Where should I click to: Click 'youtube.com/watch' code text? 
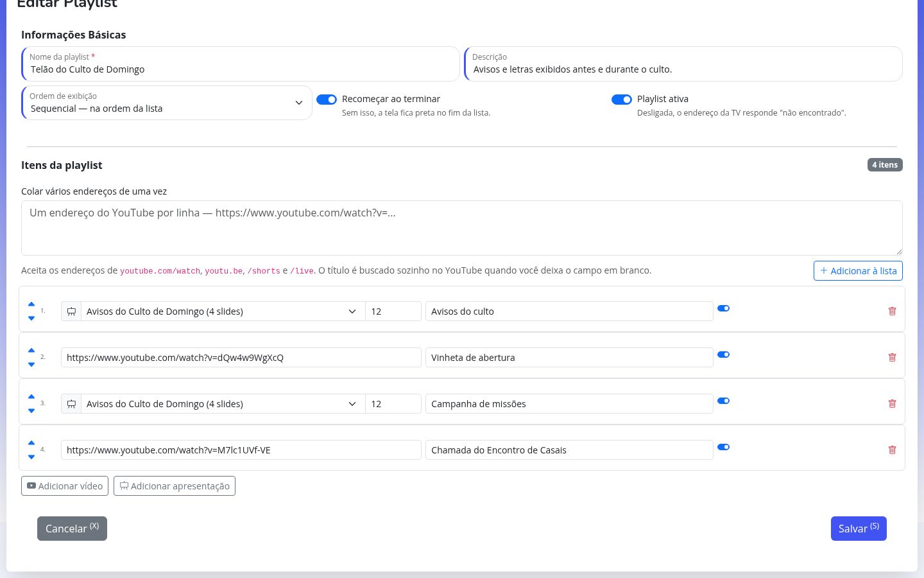tap(160, 272)
